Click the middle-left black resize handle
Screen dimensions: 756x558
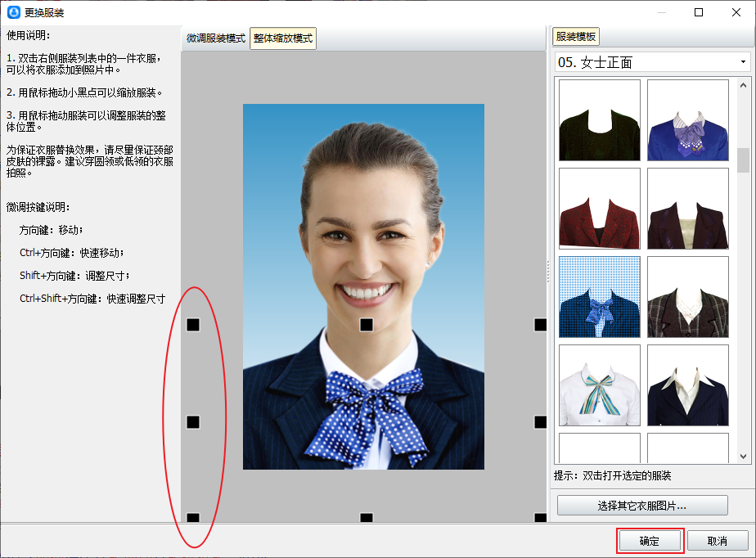point(193,422)
